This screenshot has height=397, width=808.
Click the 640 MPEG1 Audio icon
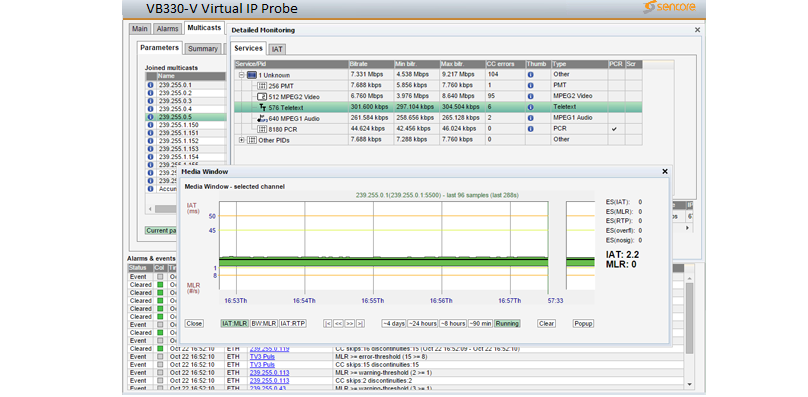[x=262, y=118]
